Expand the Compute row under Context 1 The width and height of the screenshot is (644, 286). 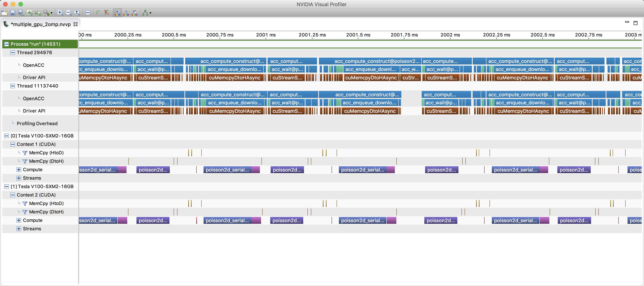[19, 169]
